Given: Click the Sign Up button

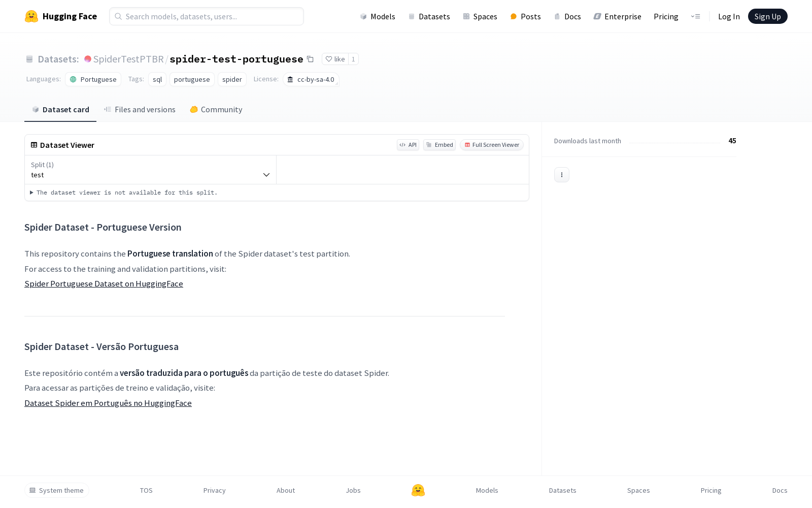Looking at the screenshot, I should (x=768, y=16).
